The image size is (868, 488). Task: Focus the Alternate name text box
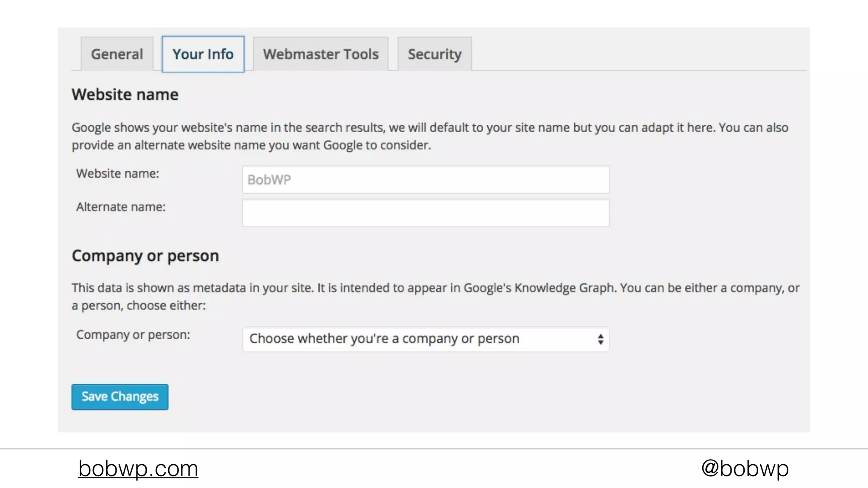pyautogui.click(x=426, y=213)
